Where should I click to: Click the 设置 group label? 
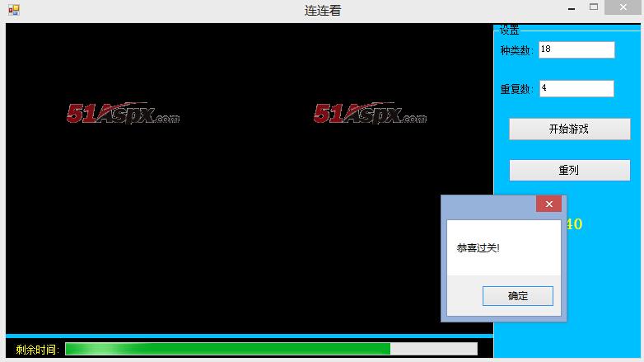509,30
